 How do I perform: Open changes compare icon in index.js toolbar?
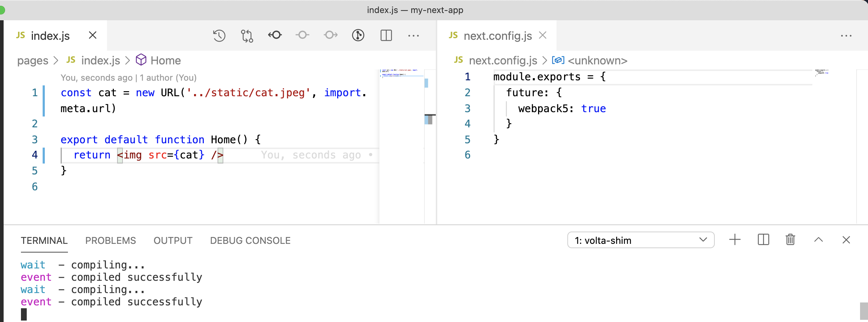click(247, 35)
